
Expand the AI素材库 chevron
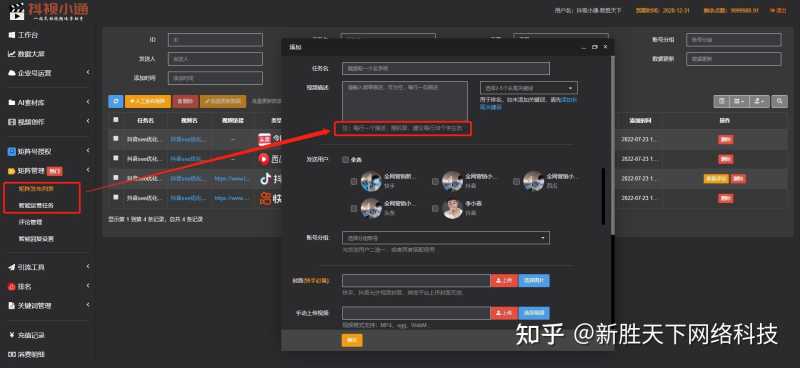88,102
